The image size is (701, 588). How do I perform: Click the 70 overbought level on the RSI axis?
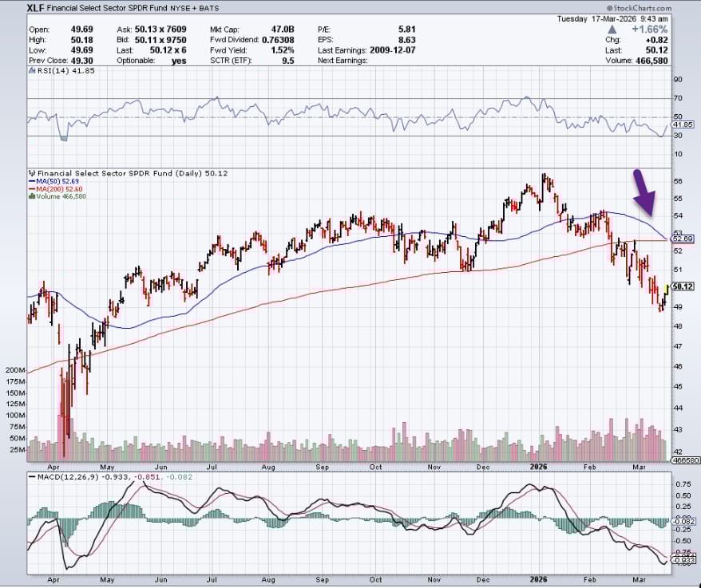click(x=678, y=98)
